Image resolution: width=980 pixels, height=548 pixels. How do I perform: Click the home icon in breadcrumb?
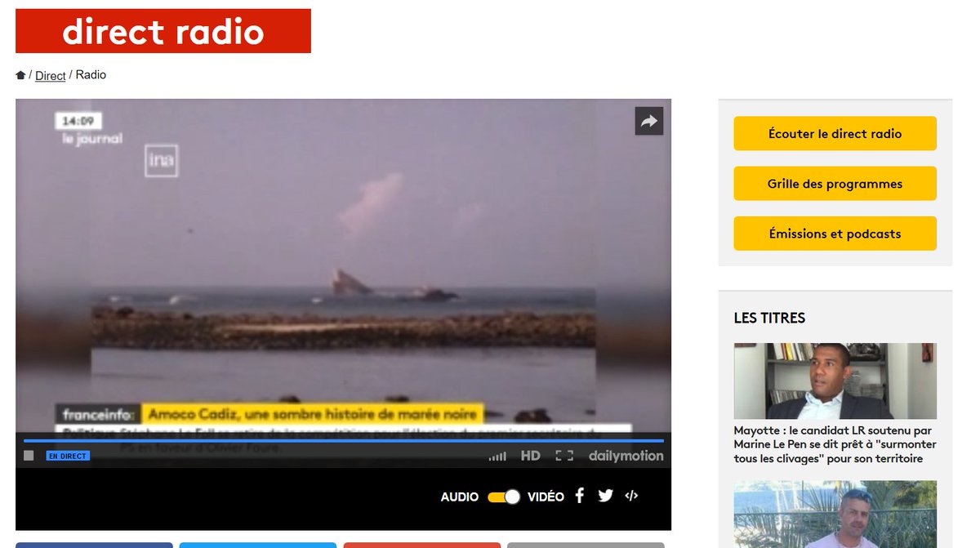[20, 75]
